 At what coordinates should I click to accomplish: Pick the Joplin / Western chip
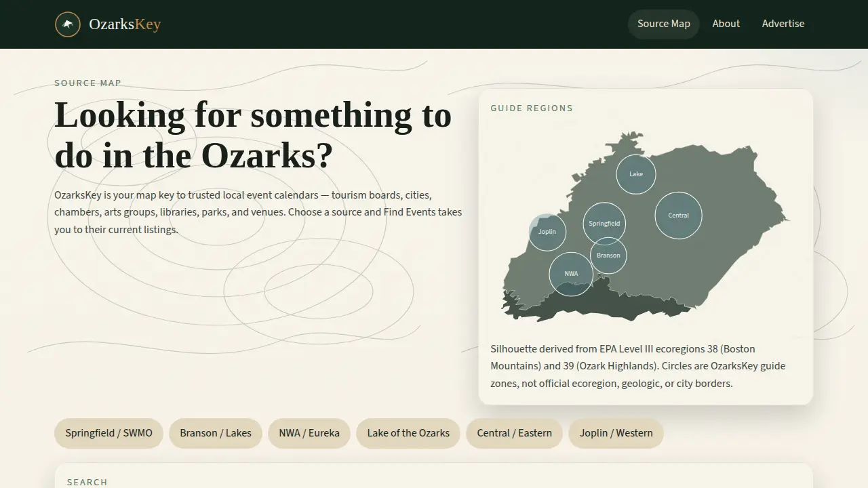(x=616, y=433)
